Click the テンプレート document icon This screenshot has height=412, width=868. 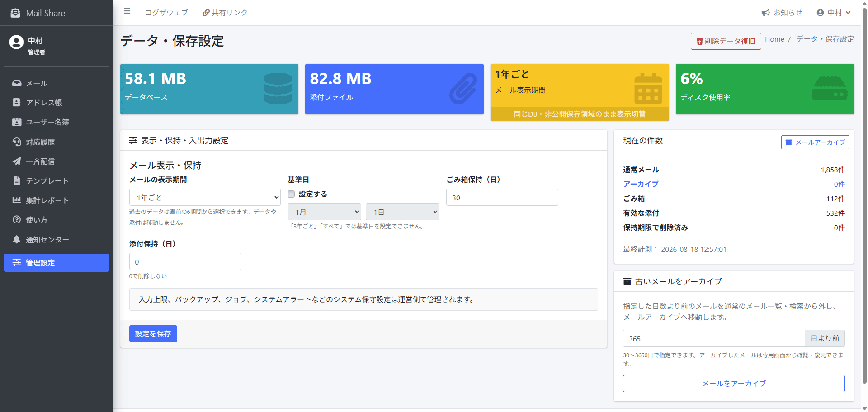(17, 180)
